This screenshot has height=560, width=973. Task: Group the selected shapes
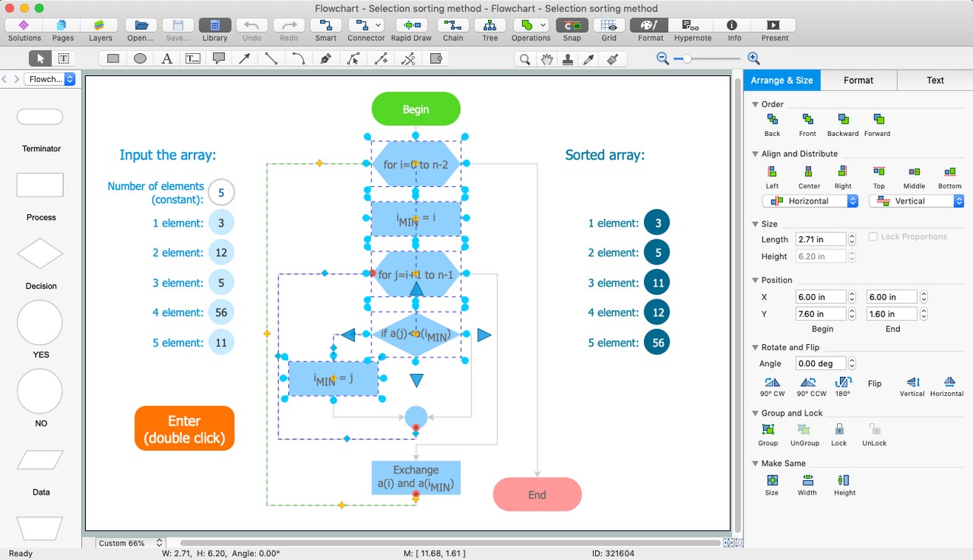click(x=768, y=430)
